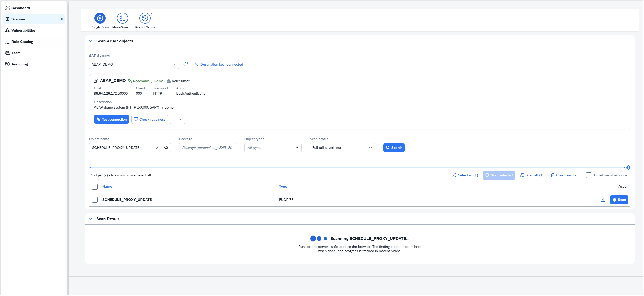Click Scan all (1)
Screen dimensions: 644x296
532,175
